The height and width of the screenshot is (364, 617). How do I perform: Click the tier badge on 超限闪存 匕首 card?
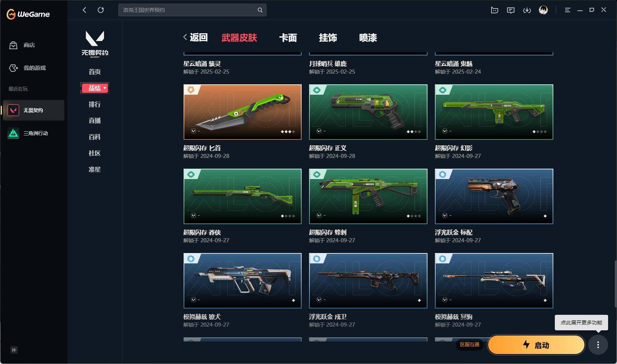click(x=191, y=90)
